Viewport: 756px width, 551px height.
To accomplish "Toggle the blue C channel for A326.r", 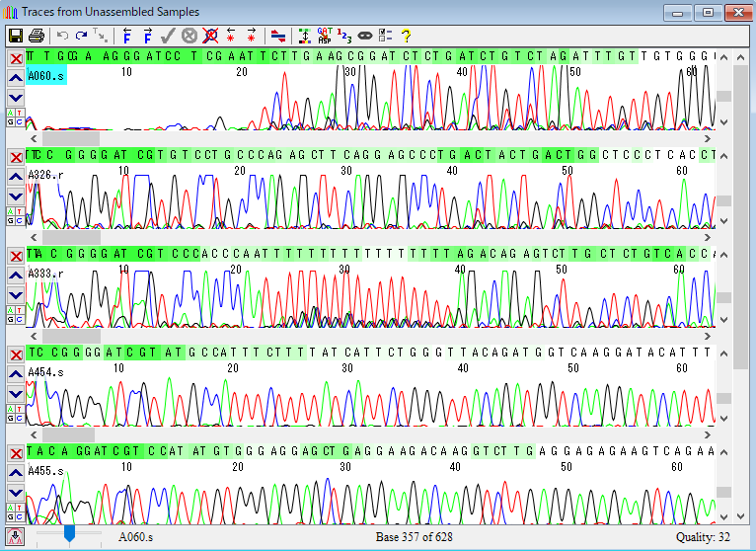I will 20,220.
